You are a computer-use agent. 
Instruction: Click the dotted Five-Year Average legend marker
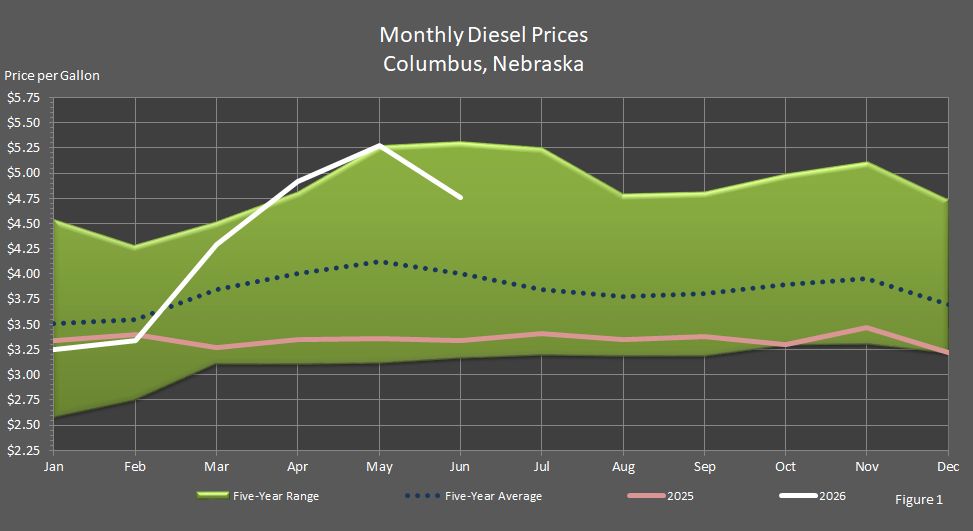423,496
